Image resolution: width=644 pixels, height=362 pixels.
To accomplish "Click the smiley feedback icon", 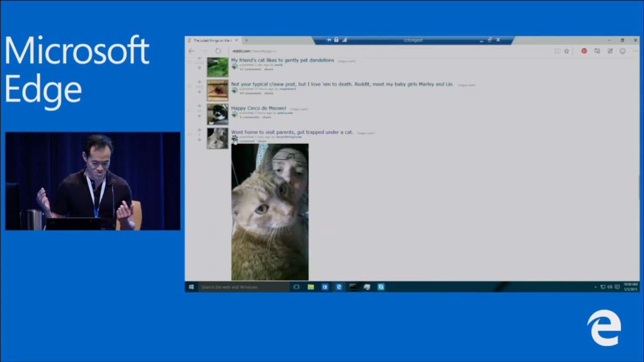I will click(x=622, y=51).
